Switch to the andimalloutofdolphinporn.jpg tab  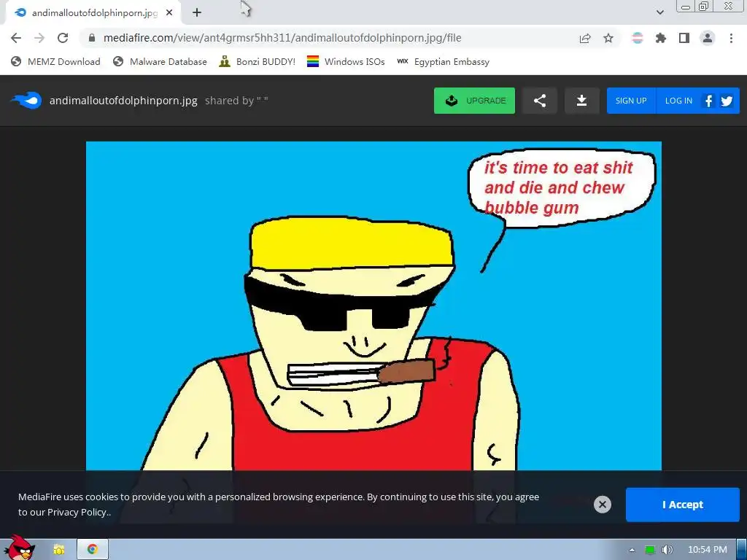pos(93,12)
